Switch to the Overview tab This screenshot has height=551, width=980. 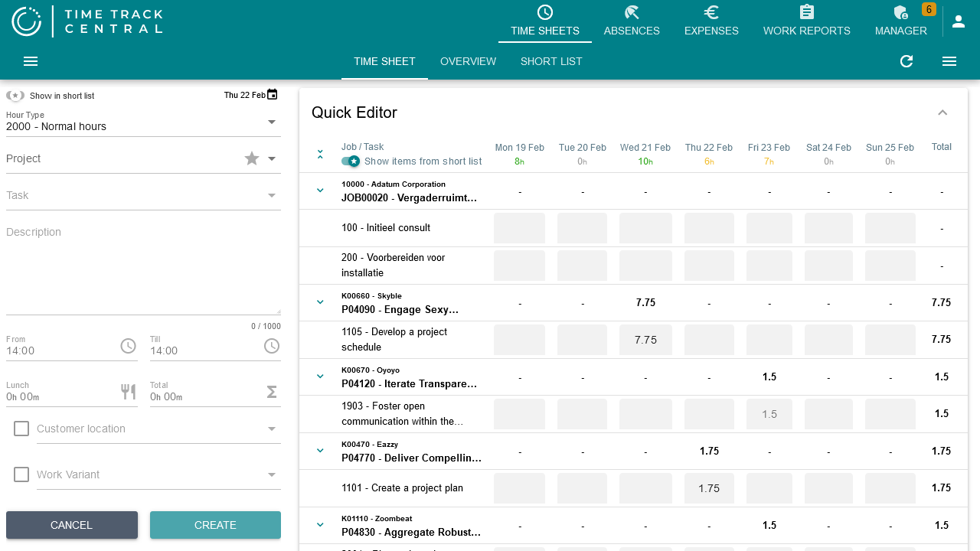click(468, 61)
